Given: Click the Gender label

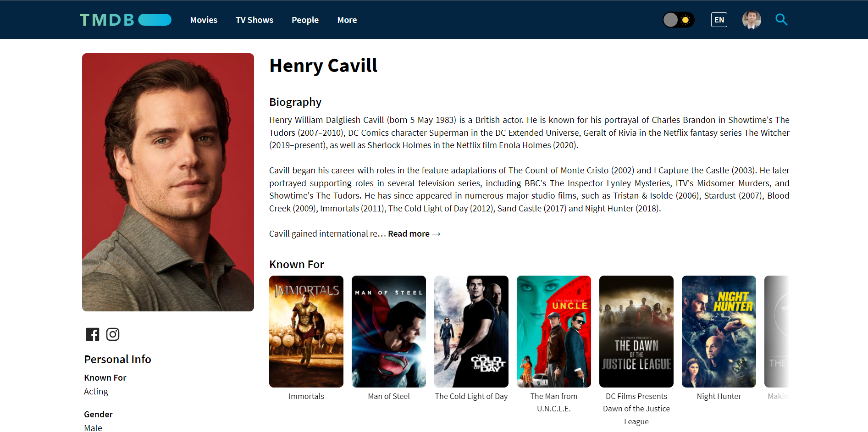Looking at the screenshot, I should pos(98,414).
